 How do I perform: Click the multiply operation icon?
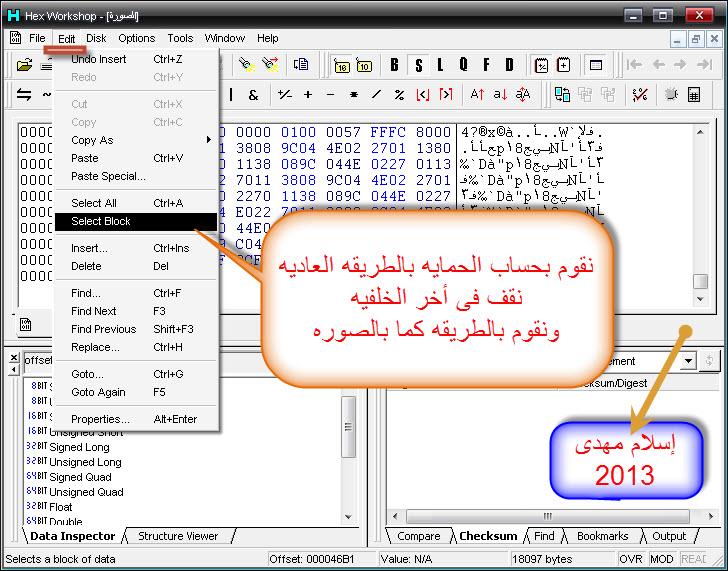point(353,95)
